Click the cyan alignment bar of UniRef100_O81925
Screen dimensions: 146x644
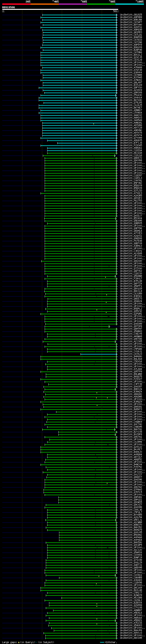pyautogui.click(x=80, y=15)
